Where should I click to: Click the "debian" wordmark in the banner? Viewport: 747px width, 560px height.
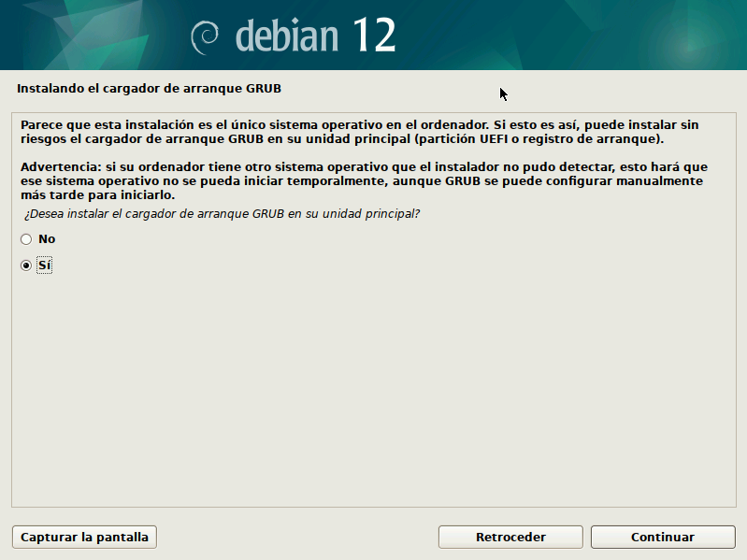pyautogui.click(x=286, y=36)
